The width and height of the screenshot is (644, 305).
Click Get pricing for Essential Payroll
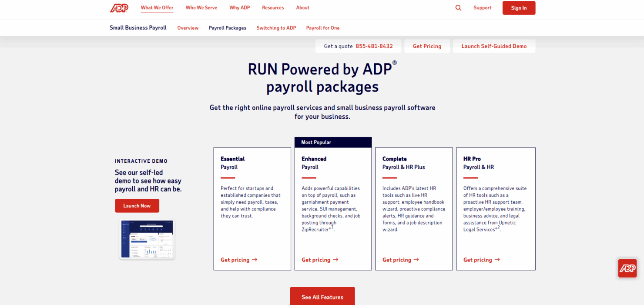(239, 260)
